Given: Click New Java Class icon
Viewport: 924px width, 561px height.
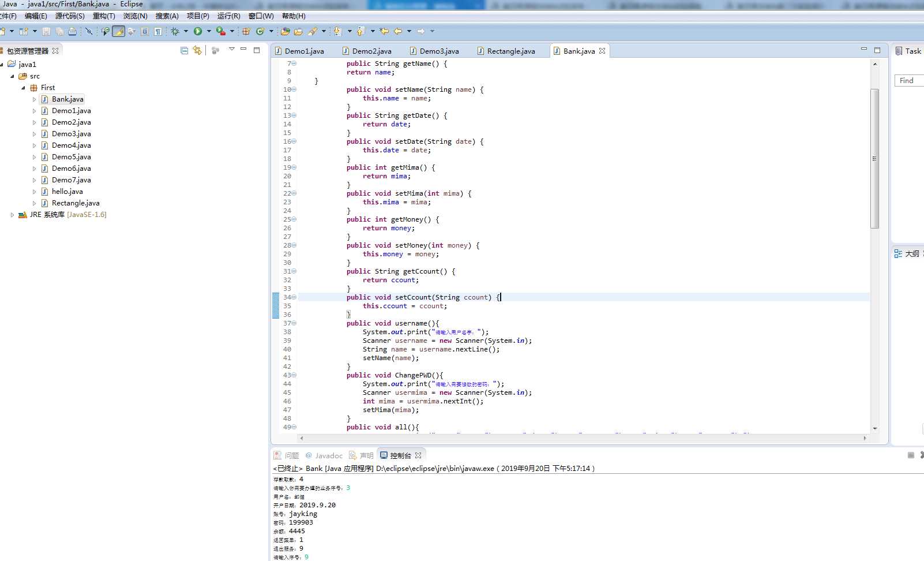Looking at the screenshot, I should [x=260, y=31].
